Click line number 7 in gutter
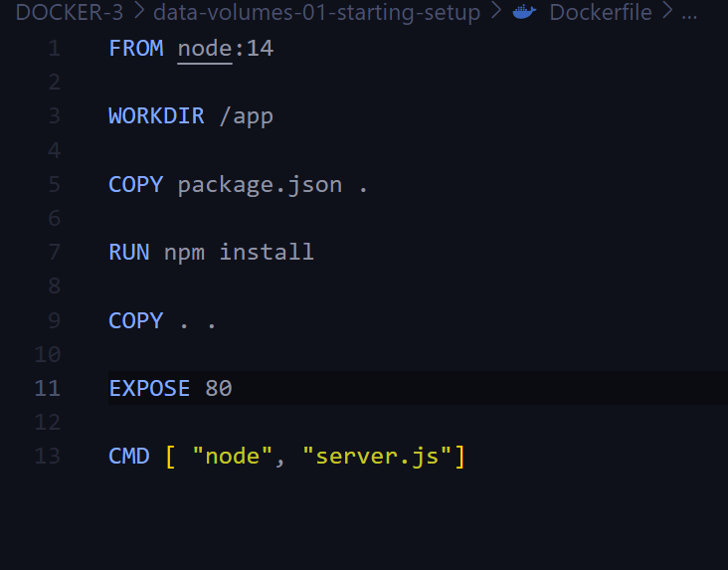Image resolution: width=728 pixels, height=570 pixels. point(55,253)
